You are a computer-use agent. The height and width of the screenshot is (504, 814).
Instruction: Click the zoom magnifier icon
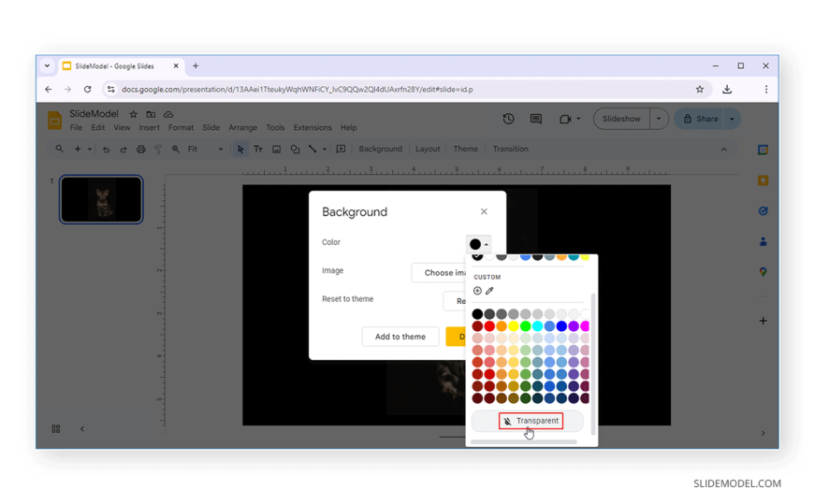point(176,149)
